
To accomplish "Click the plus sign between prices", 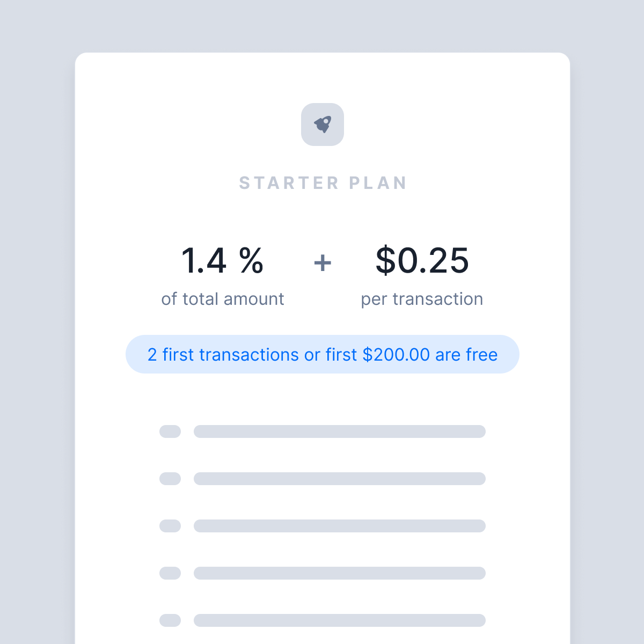I will tap(323, 263).
